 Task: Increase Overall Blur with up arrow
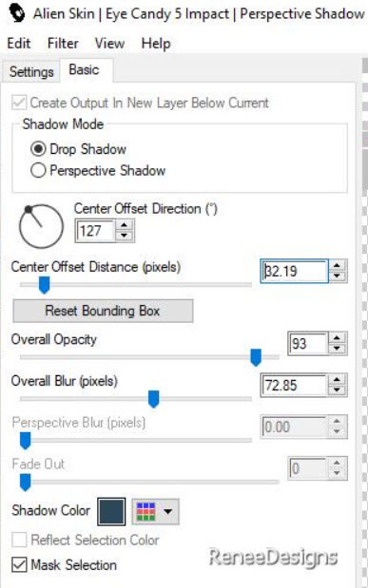pyautogui.click(x=338, y=380)
